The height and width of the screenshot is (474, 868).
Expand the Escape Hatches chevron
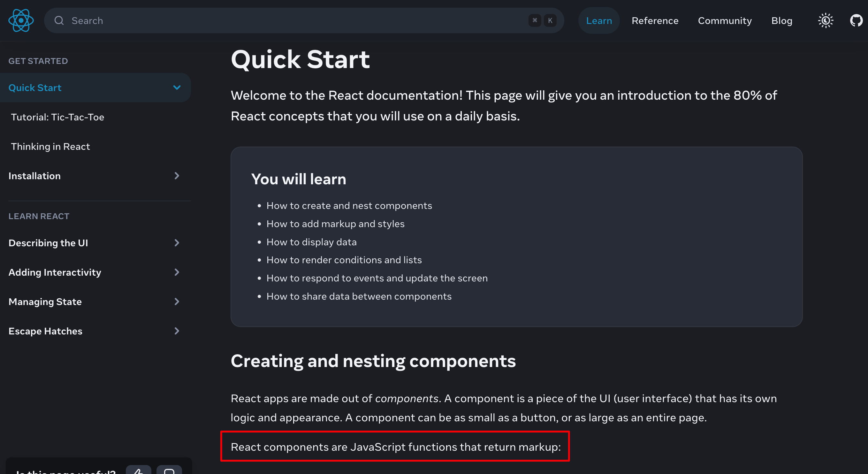point(177,331)
